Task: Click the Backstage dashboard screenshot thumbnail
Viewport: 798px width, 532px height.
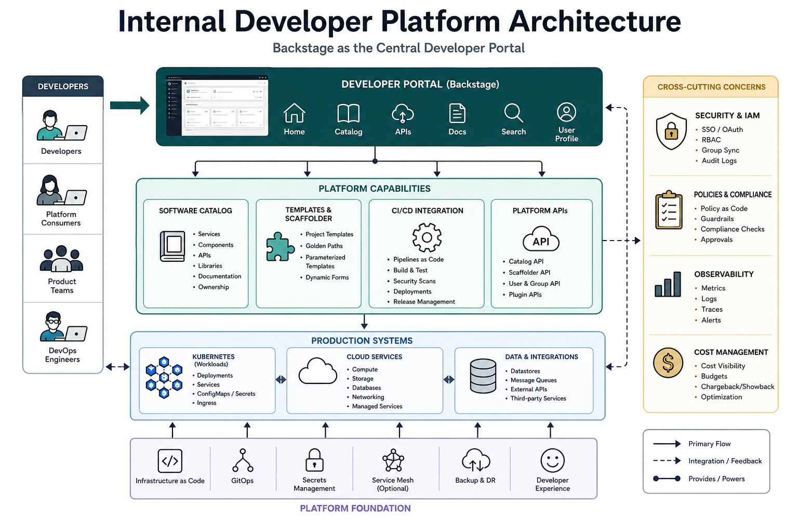Action: click(217, 105)
